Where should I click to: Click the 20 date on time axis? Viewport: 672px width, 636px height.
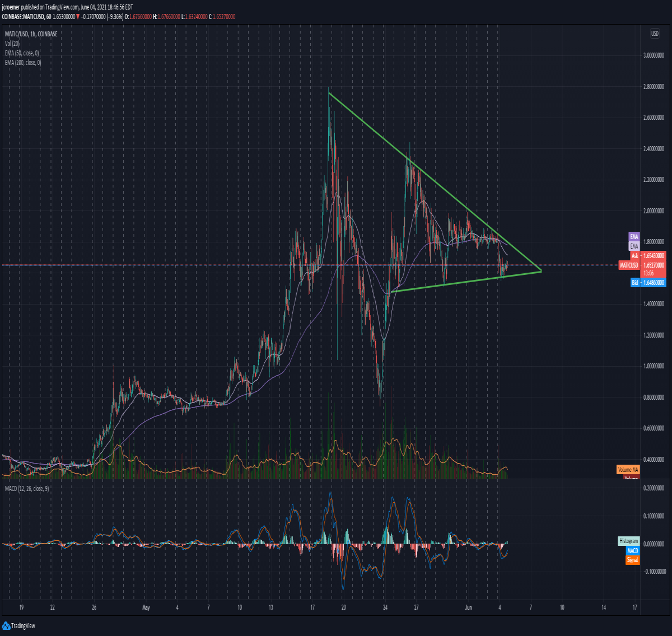[343, 607]
